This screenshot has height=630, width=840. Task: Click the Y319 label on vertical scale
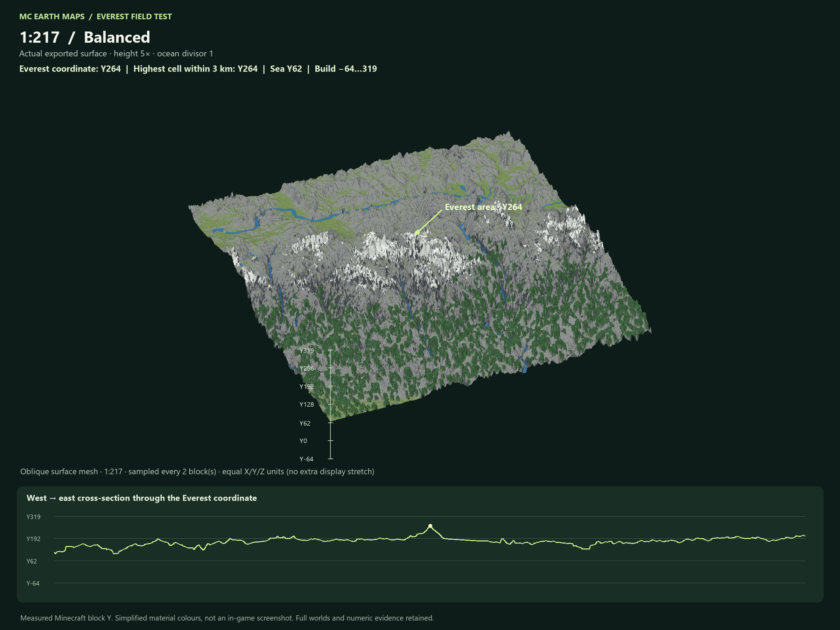307,350
